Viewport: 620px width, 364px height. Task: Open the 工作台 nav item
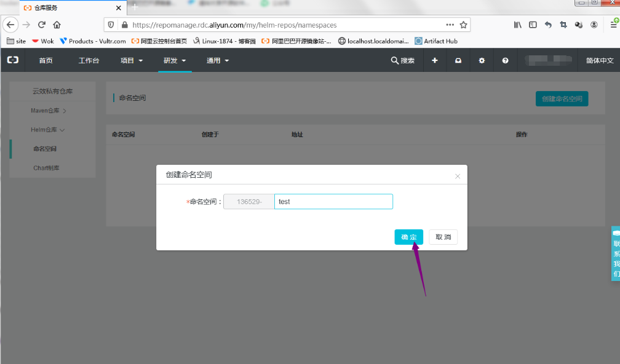(x=89, y=60)
